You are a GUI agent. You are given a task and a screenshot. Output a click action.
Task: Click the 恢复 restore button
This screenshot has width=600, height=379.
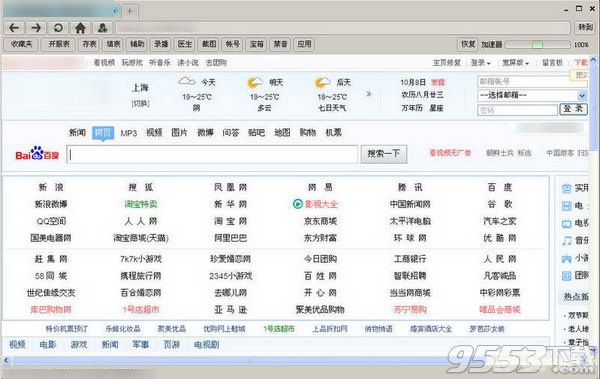(x=468, y=44)
